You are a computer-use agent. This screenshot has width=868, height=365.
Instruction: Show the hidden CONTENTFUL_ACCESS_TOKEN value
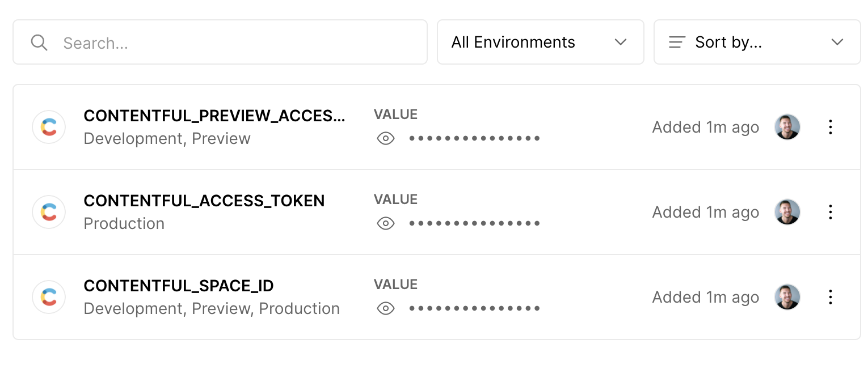pos(386,223)
